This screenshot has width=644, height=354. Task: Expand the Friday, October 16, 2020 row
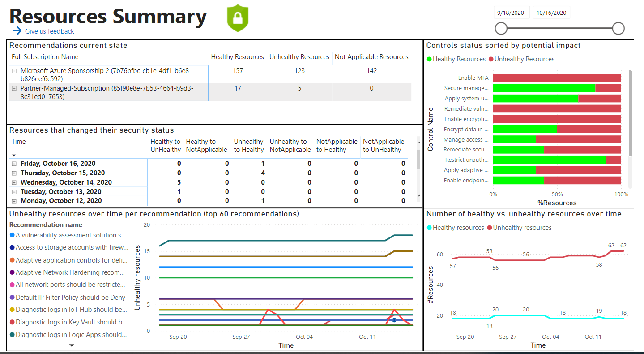coord(14,164)
